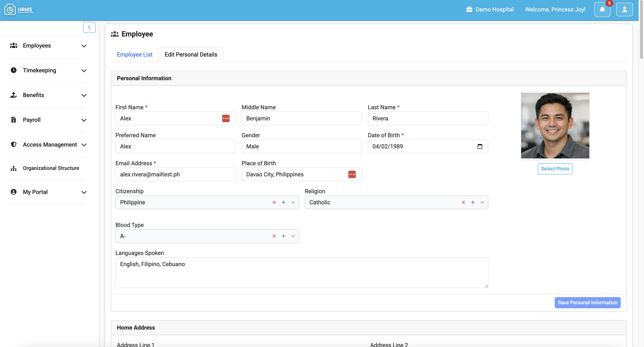Expand the Employees menu chevron
Image resolution: width=644 pixels, height=347 pixels.
tap(84, 46)
